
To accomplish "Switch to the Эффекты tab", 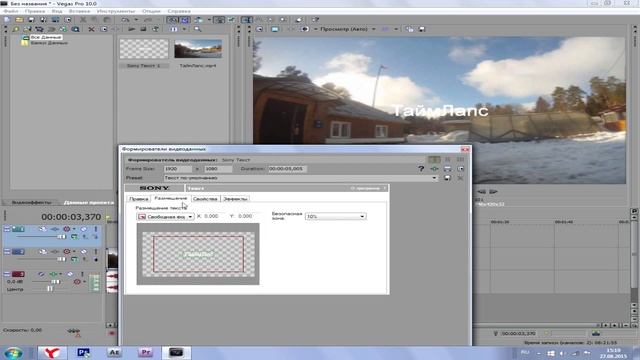I will [x=236, y=199].
